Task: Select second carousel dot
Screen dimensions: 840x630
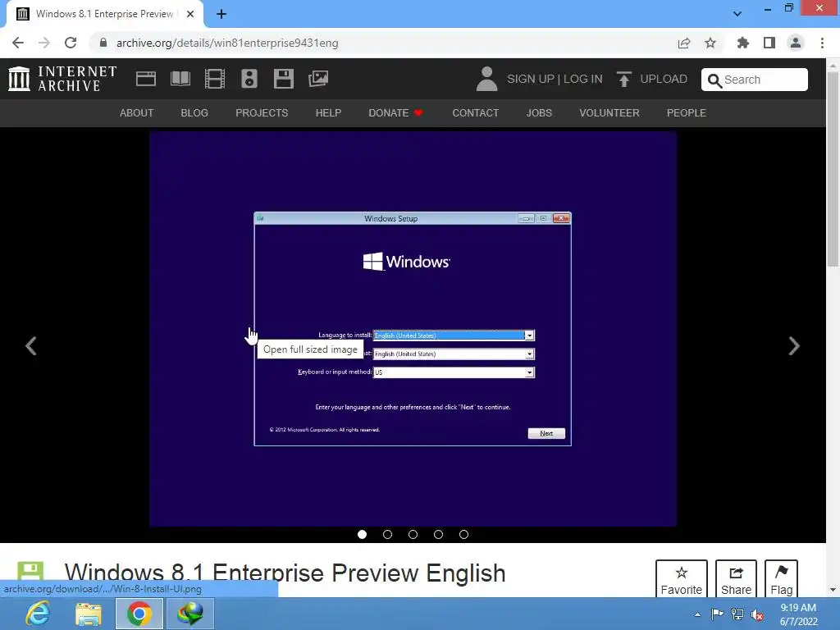Action: click(387, 534)
